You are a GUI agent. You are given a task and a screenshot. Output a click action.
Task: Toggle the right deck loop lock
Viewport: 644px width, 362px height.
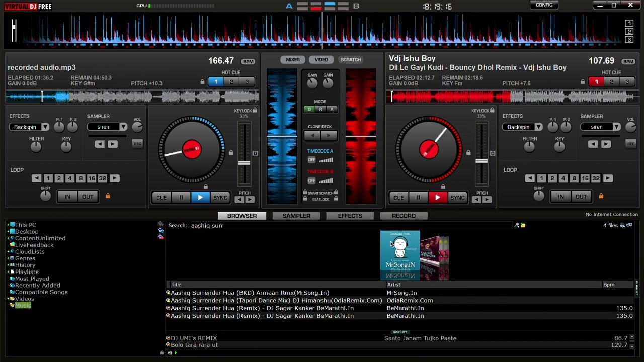[601, 196]
